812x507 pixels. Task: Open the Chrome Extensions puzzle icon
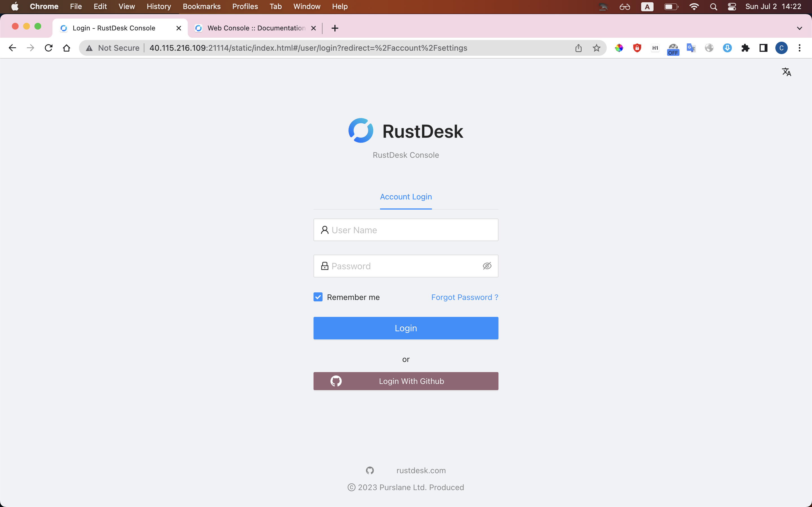pyautogui.click(x=745, y=48)
